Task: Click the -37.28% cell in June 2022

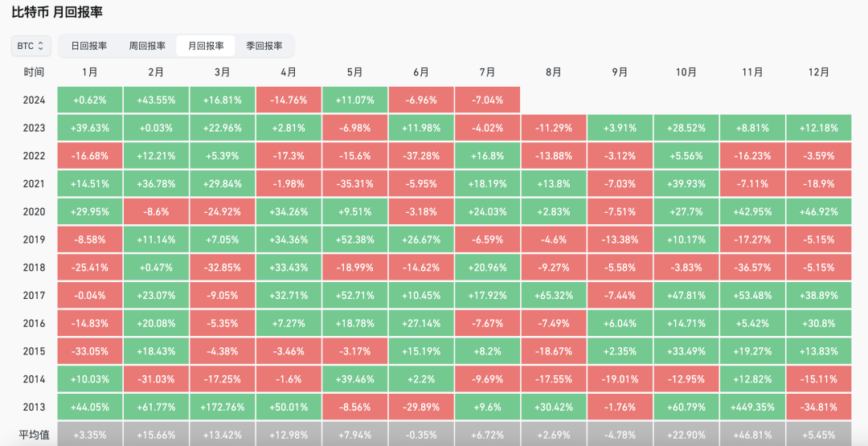Action: 421,156
